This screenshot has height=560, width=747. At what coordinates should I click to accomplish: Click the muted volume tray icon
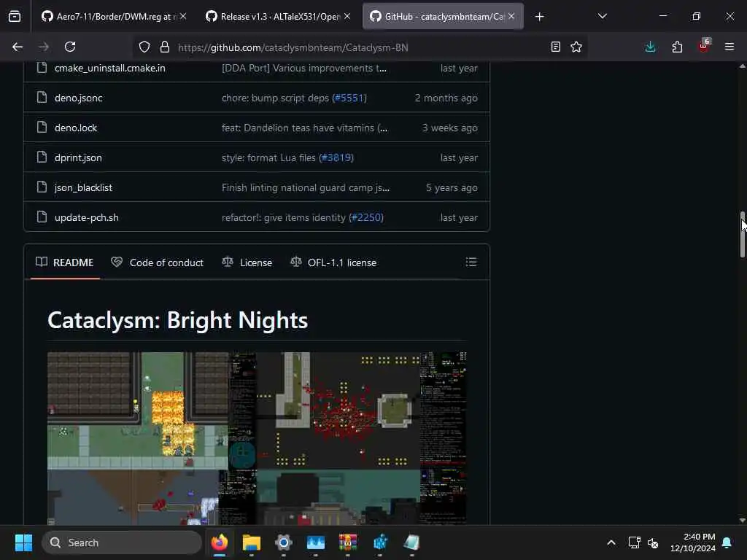tap(653, 542)
